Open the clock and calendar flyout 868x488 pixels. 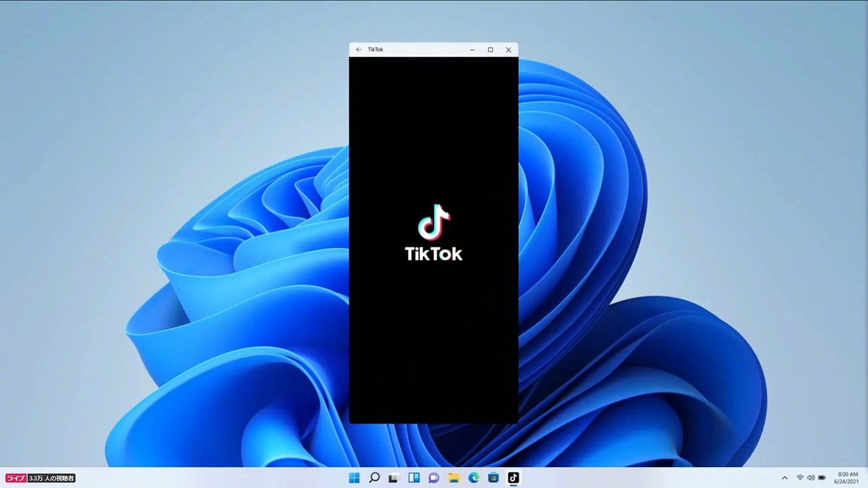(x=845, y=478)
